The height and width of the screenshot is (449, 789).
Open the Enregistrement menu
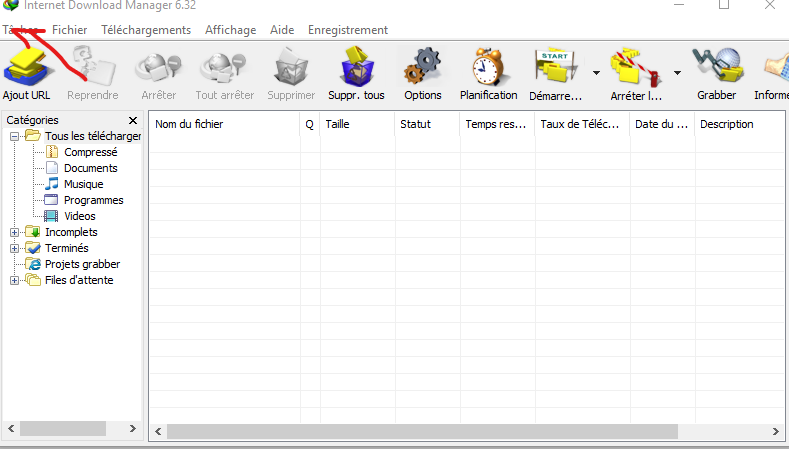tap(348, 30)
